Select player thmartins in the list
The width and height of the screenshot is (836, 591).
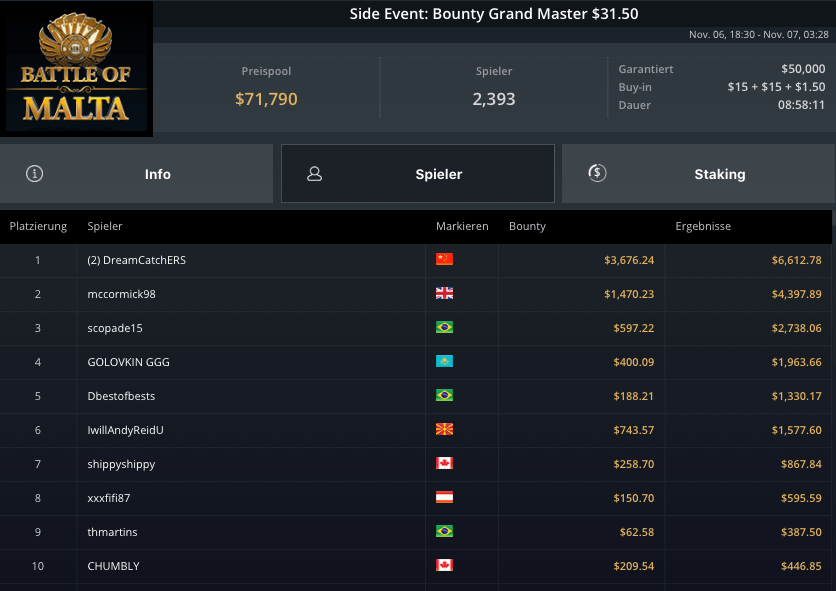coord(112,532)
